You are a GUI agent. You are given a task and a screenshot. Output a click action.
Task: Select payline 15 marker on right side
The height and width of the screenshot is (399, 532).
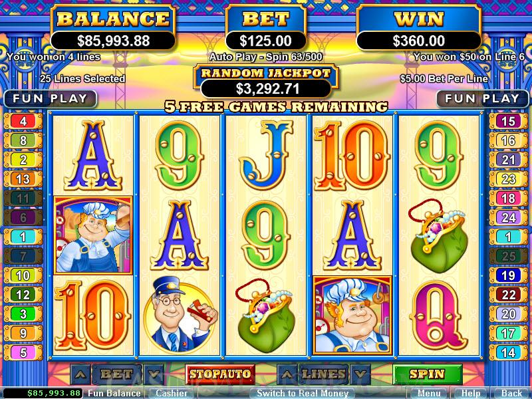tap(508, 121)
